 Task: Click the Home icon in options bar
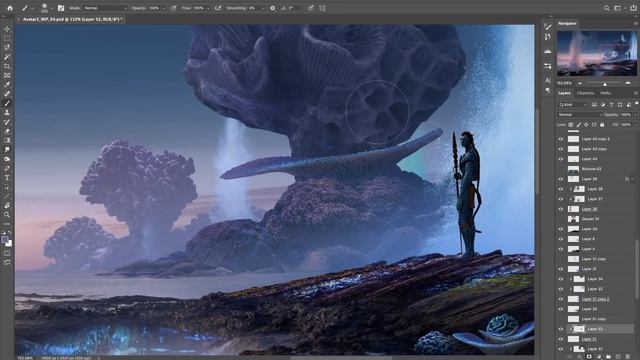click(10, 8)
